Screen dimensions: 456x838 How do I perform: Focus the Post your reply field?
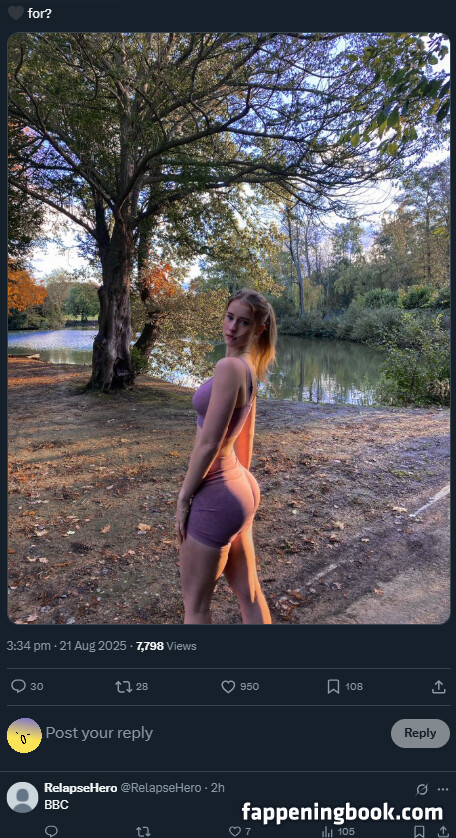[x=214, y=733]
